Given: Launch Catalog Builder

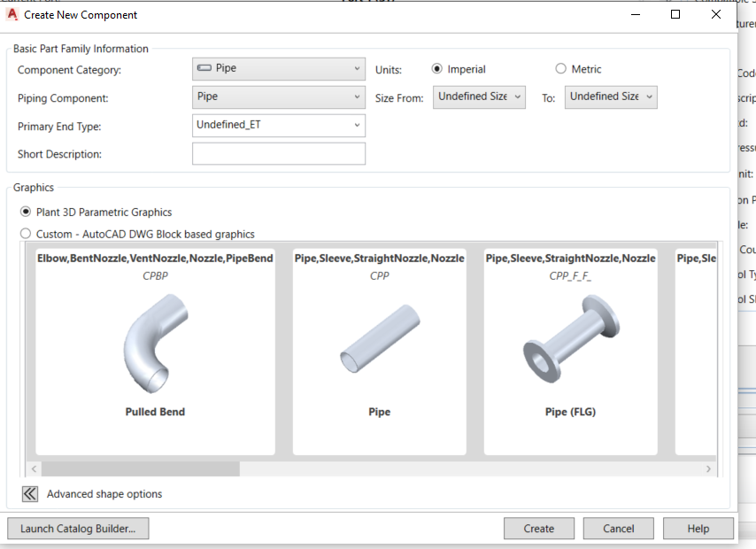Looking at the screenshot, I should coord(78,528).
